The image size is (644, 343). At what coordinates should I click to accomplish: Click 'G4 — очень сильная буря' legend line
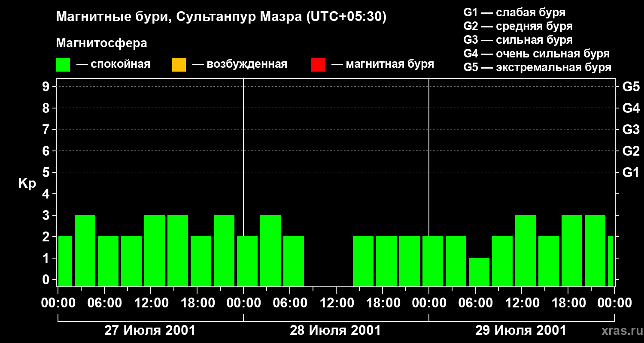(537, 54)
